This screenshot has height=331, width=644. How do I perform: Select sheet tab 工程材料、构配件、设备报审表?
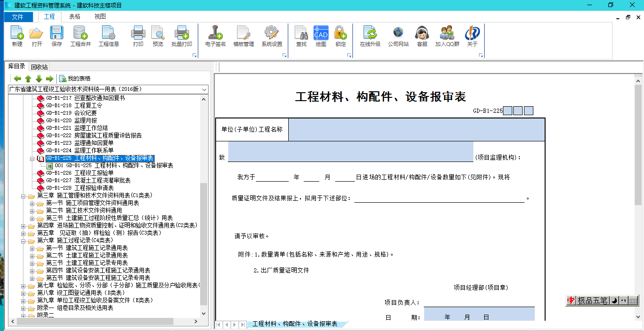[295, 324]
